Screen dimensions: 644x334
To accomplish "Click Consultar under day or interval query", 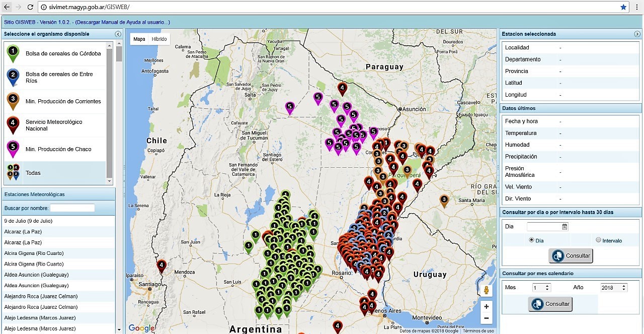I will (571, 256).
